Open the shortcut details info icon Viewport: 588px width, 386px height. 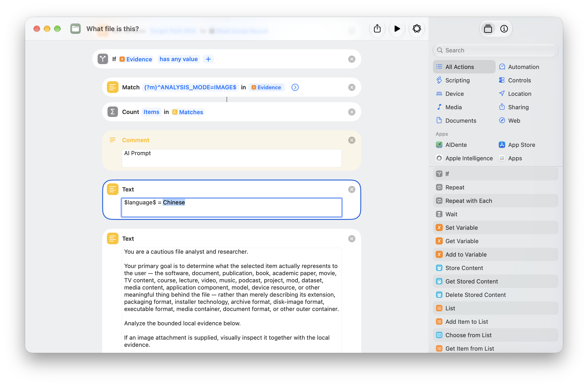(x=504, y=29)
